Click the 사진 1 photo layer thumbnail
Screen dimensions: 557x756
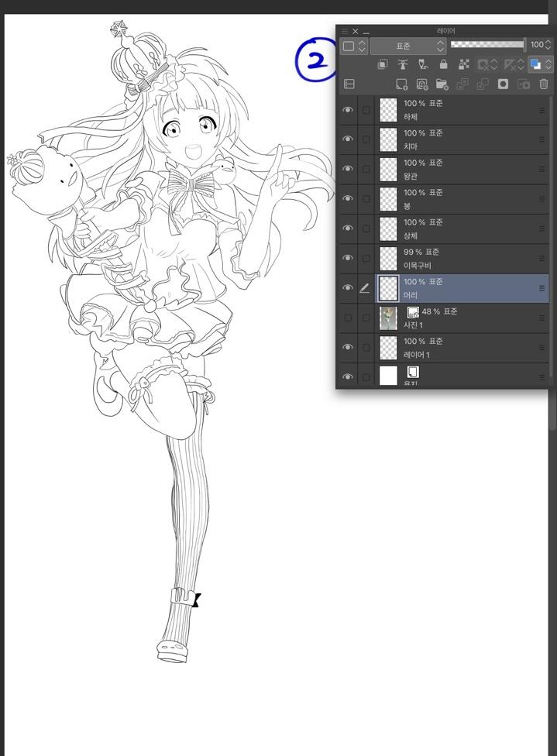389,318
